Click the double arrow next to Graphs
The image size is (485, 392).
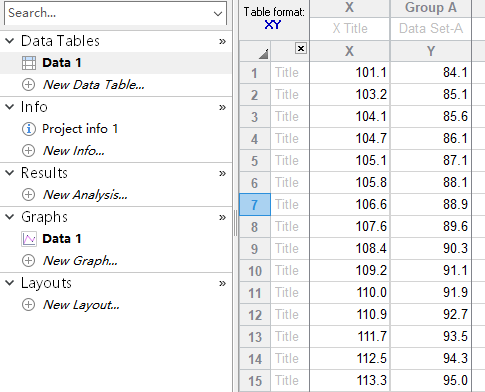coord(222,217)
